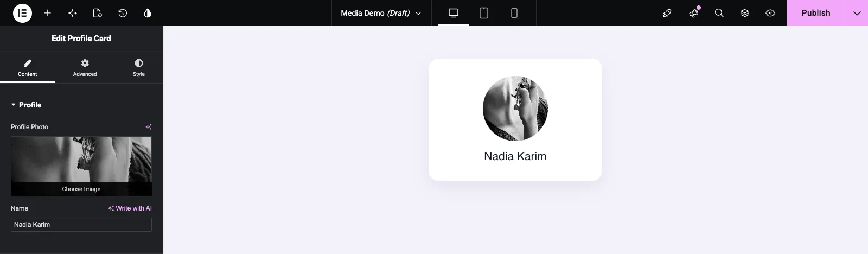Image resolution: width=868 pixels, height=254 pixels.
Task: Preview changes with eye icon
Action: click(770, 13)
